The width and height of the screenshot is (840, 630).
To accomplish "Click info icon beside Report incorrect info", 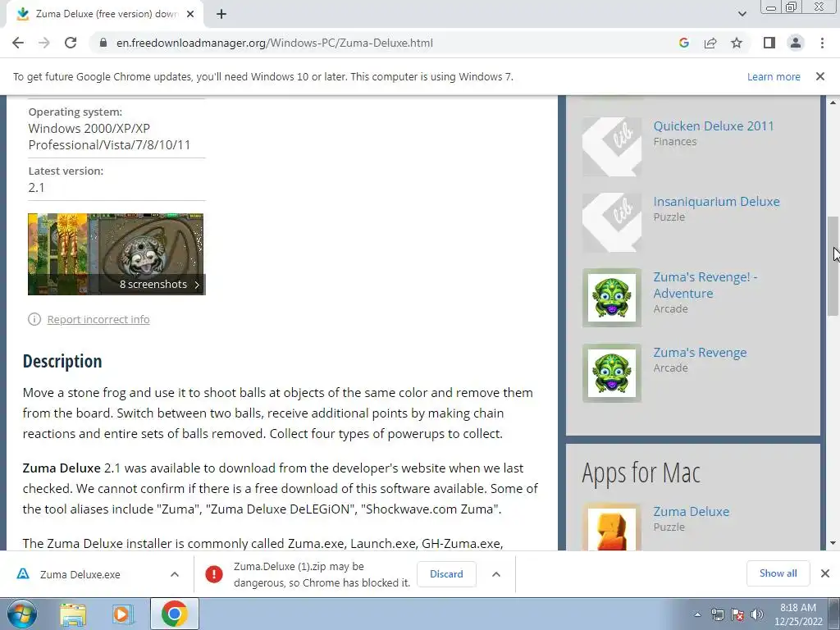I will coord(34,319).
